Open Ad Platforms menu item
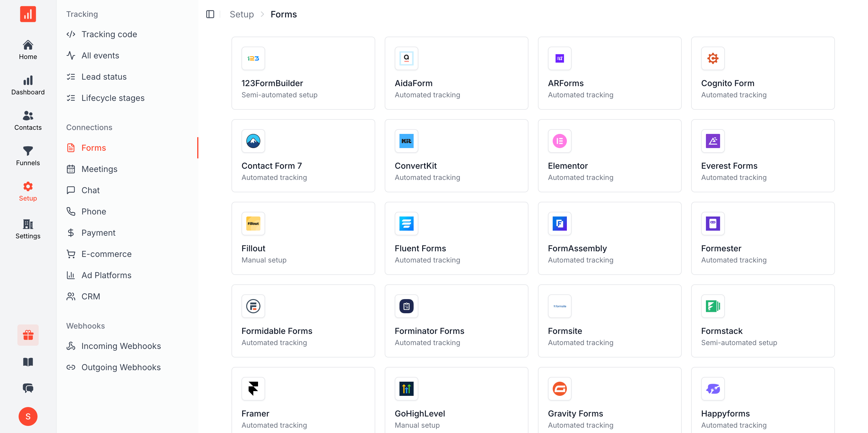Viewport: 868px width, 433px height. pyautogui.click(x=127, y=275)
